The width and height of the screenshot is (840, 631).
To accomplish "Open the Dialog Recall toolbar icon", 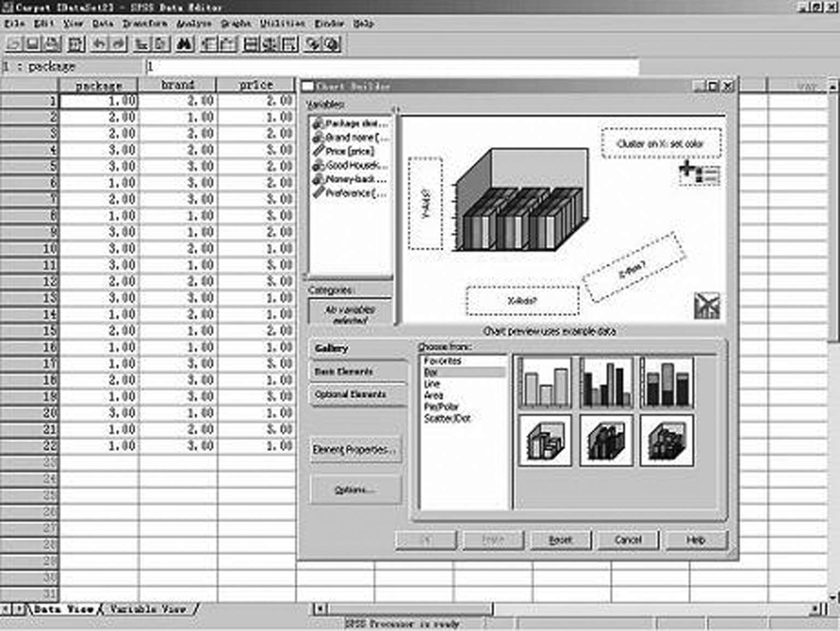I will coord(75,44).
